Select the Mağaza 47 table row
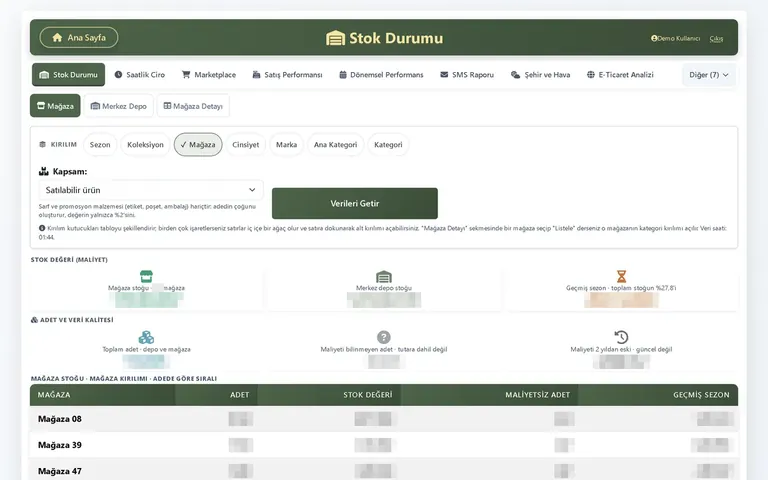Viewport: 768px width, 480px height. 384,470
